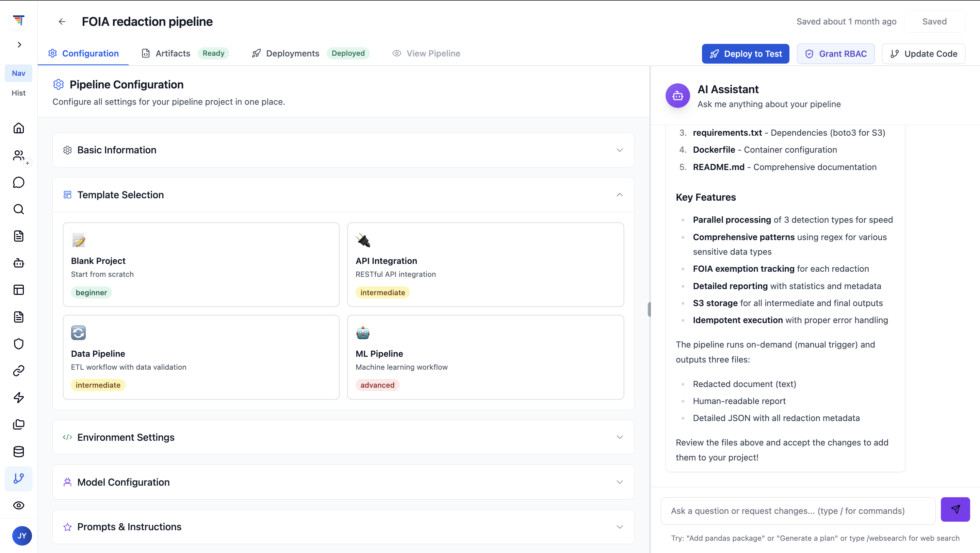Open the stacked folders icon in sidebar

[x=19, y=424]
